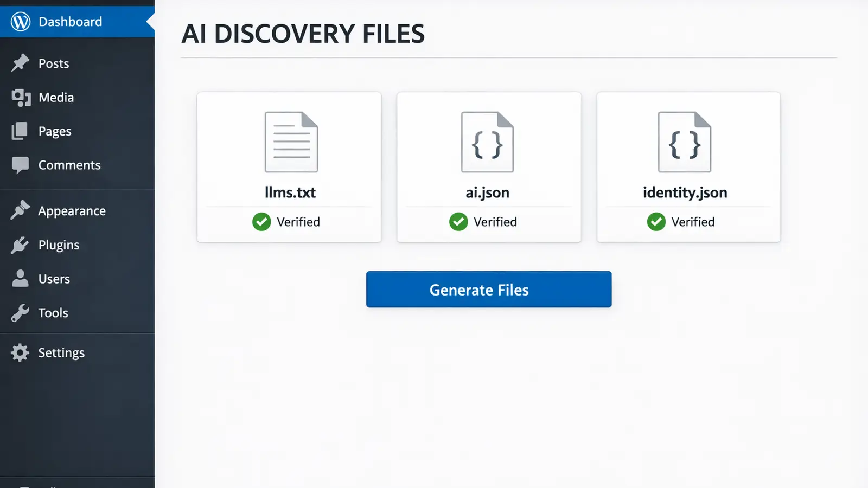
Task: Click the Pages stacked-sheets icon
Action: coord(20,131)
